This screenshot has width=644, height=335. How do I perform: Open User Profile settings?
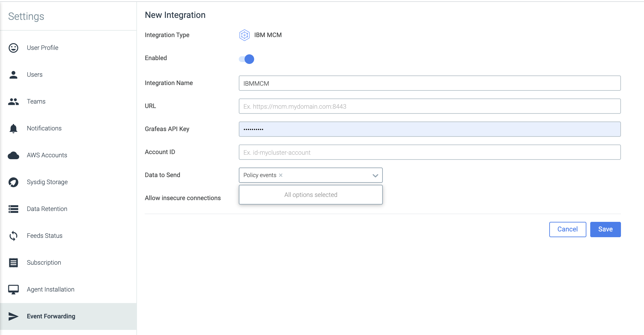tap(68, 48)
